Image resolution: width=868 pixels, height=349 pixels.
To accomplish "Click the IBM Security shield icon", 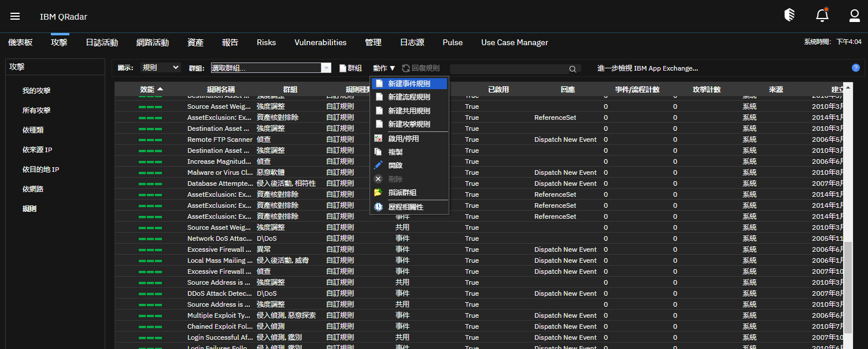I will (x=789, y=16).
